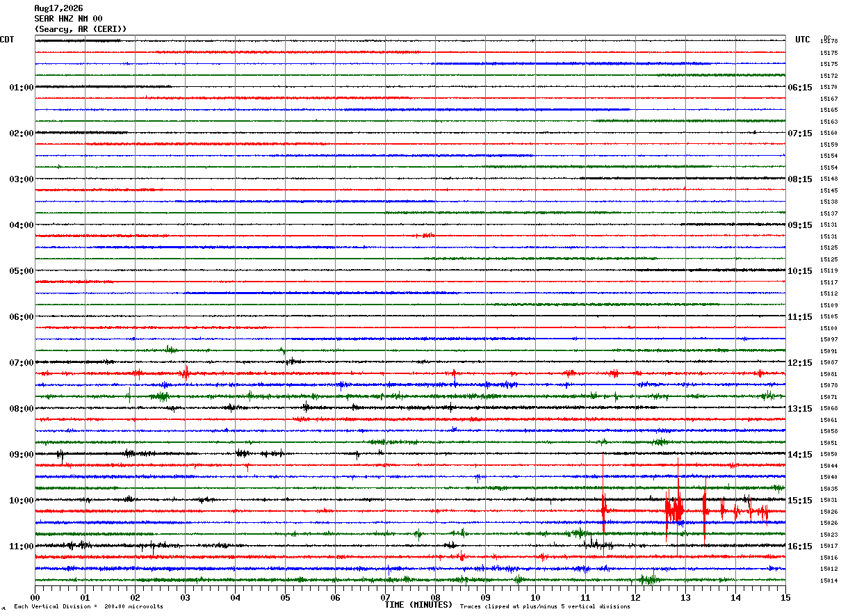This screenshot has height=616, width=841.
Task: Click the UTC column header
Action: coord(803,40)
